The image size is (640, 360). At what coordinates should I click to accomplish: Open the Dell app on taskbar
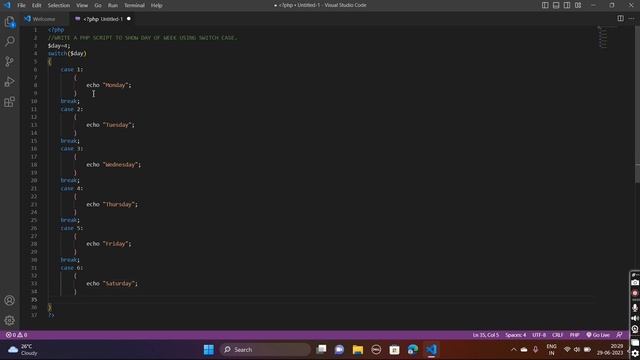pyautogui.click(x=376, y=349)
